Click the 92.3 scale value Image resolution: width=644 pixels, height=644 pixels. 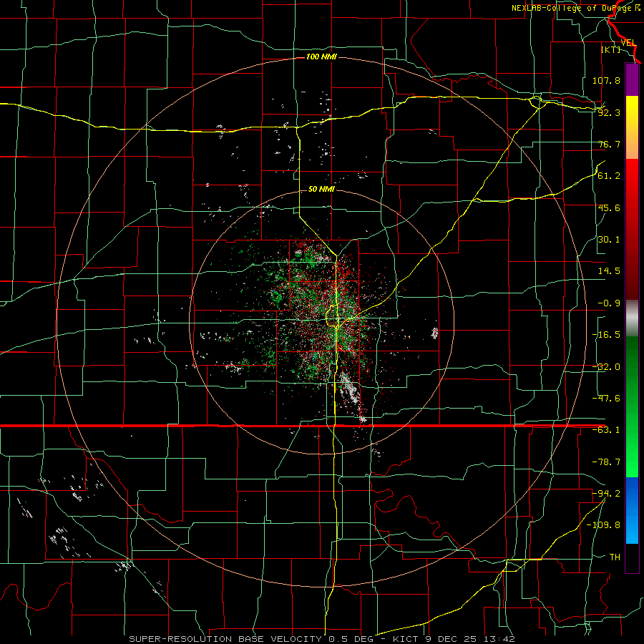pos(609,112)
